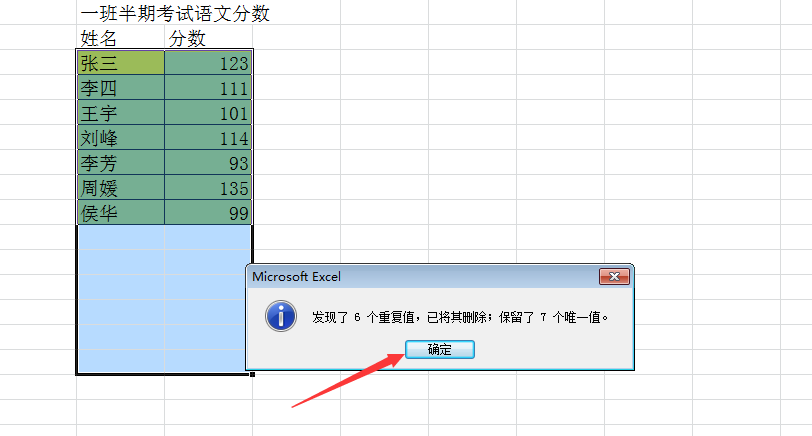Select the cell containing 王宇
The image size is (812, 436).
click(121, 112)
